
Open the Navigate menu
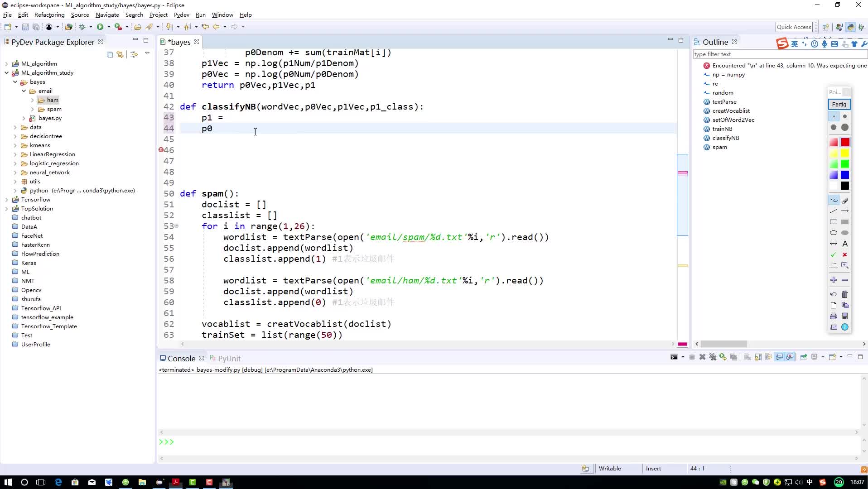click(107, 15)
